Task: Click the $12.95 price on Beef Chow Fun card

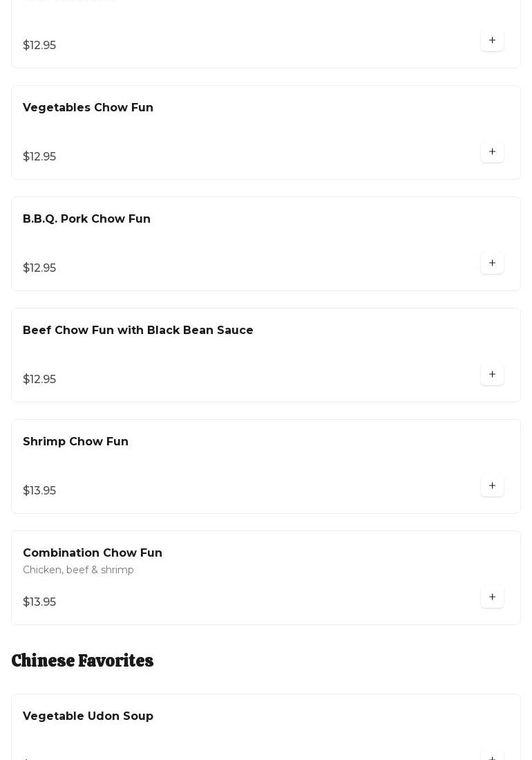Action: pyautogui.click(x=39, y=380)
